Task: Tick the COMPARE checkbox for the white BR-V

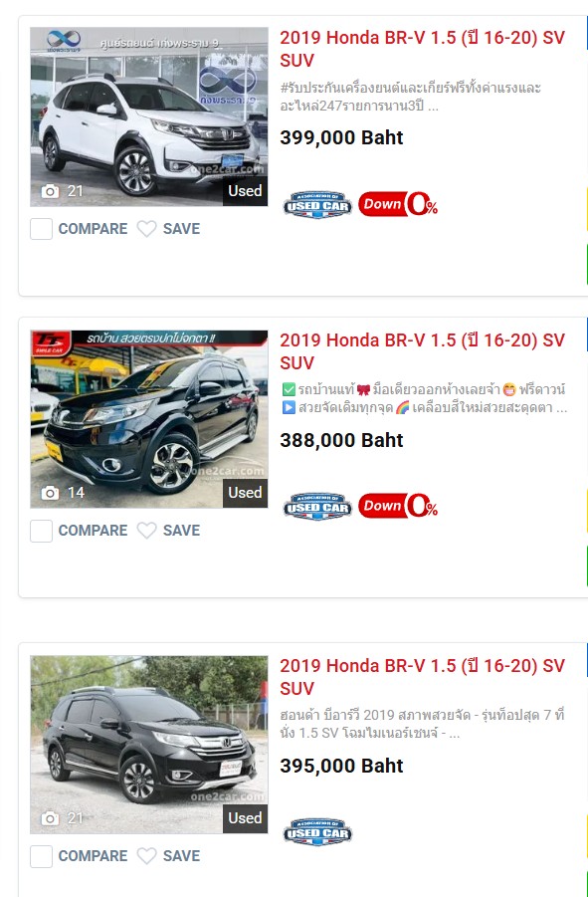Action: tap(41, 229)
